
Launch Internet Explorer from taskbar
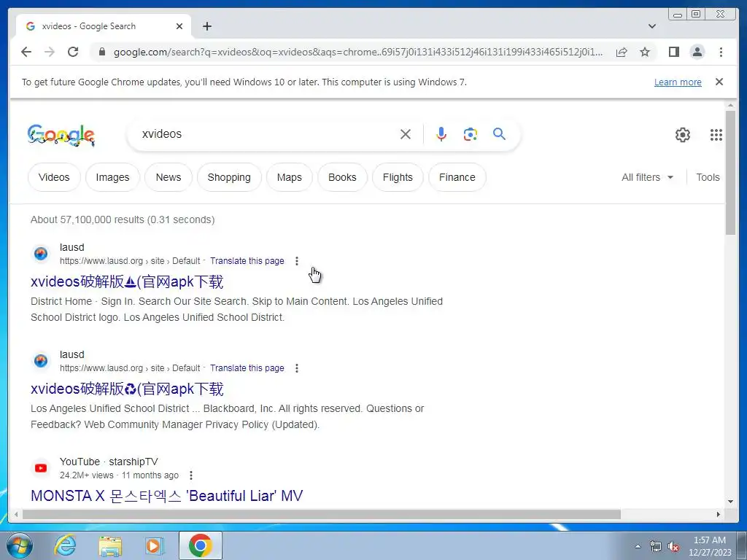pyautogui.click(x=65, y=545)
